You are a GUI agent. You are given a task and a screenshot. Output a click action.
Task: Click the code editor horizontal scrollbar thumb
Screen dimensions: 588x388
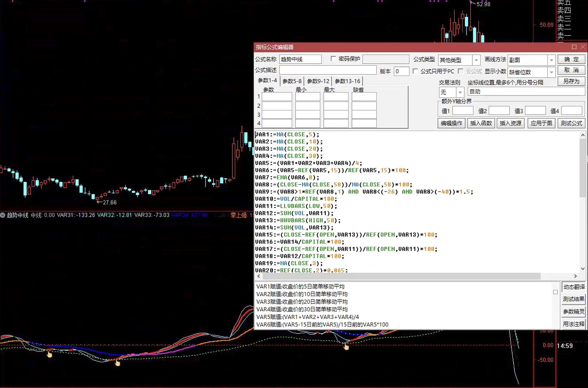click(x=401, y=276)
